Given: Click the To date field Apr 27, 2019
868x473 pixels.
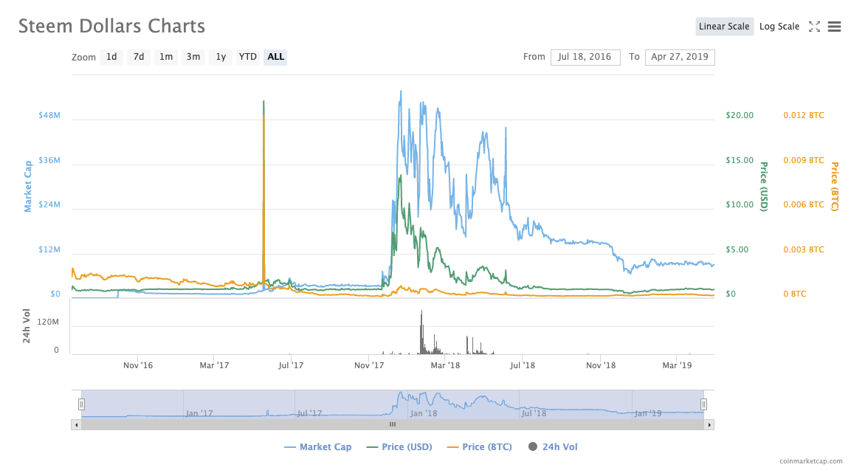Looking at the screenshot, I should 680,57.
